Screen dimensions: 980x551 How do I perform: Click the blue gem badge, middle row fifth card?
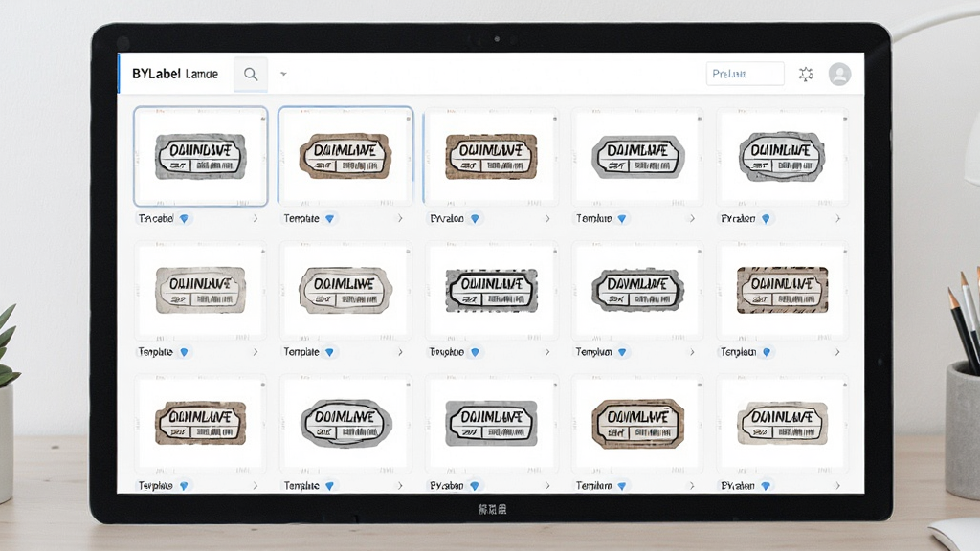767,352
